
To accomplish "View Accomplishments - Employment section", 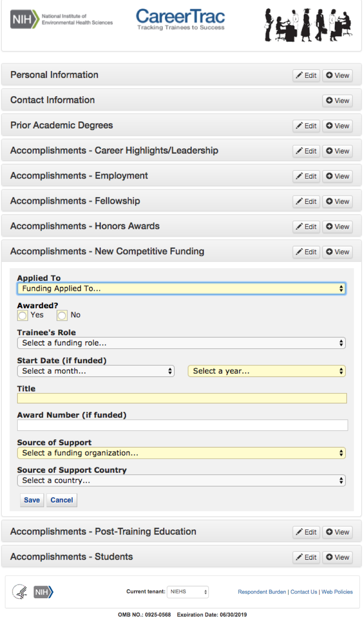I will pos(337,176).
